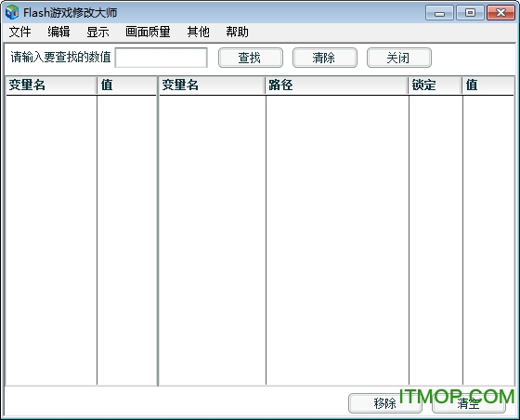Maximize the Flash游戏修改大师 window

point(470,13)
